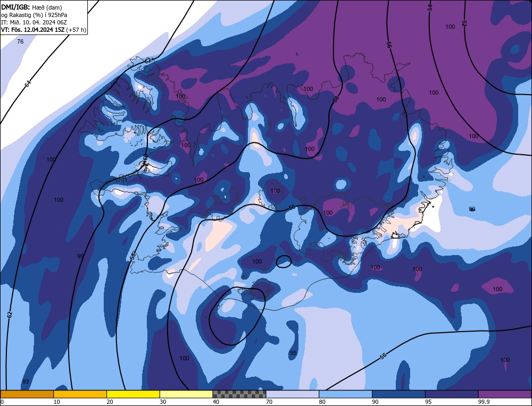The image size is (532, 406).
Task: Click the dark orange 0–10 legend swatch
Action: (x=27, y=394)
